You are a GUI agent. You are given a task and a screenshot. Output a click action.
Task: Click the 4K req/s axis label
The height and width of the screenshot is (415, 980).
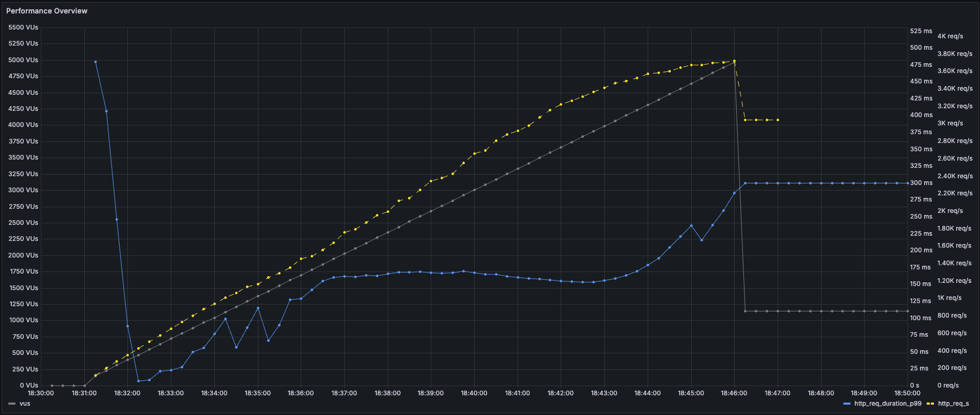click(x=950, y=36)
